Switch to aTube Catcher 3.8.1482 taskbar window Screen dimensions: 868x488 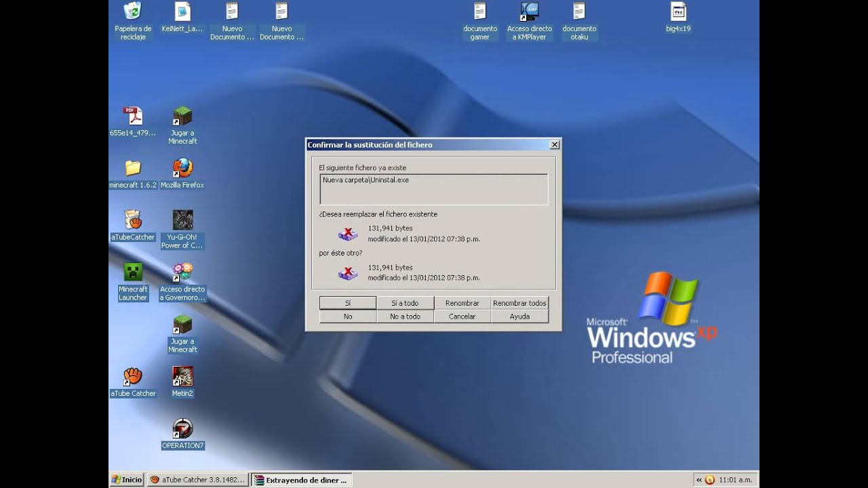coord(197,480)
